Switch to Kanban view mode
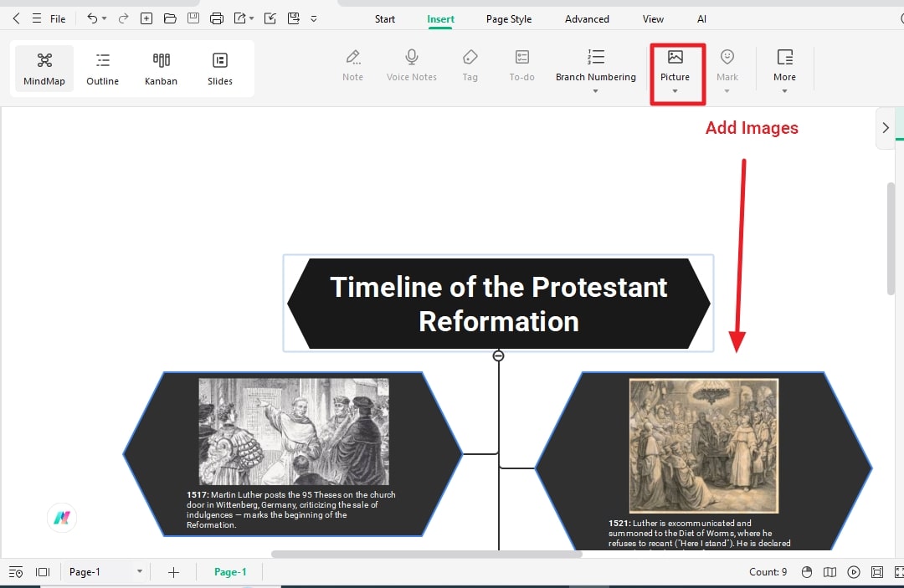Screen dimensions: 904x588 coord(161,69)
